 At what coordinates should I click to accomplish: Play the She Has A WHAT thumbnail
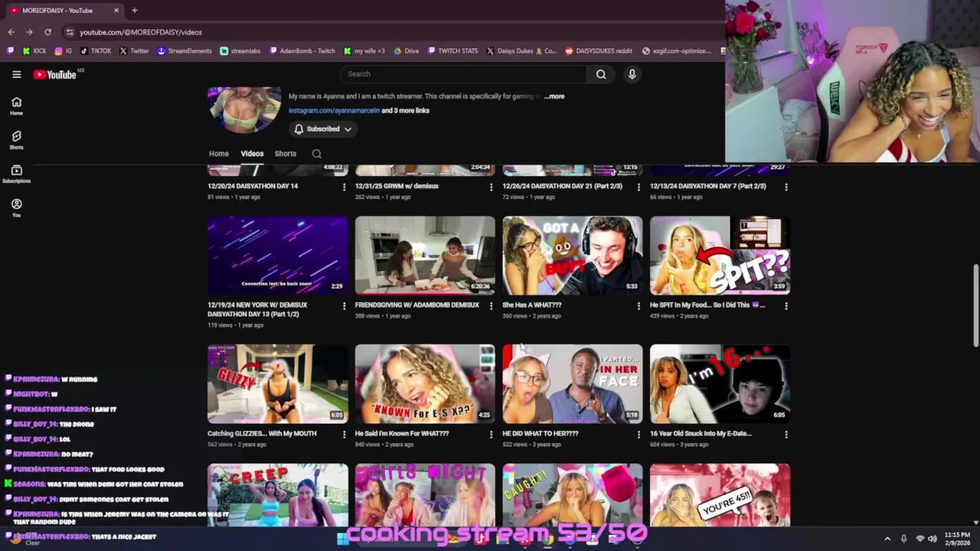572,256
